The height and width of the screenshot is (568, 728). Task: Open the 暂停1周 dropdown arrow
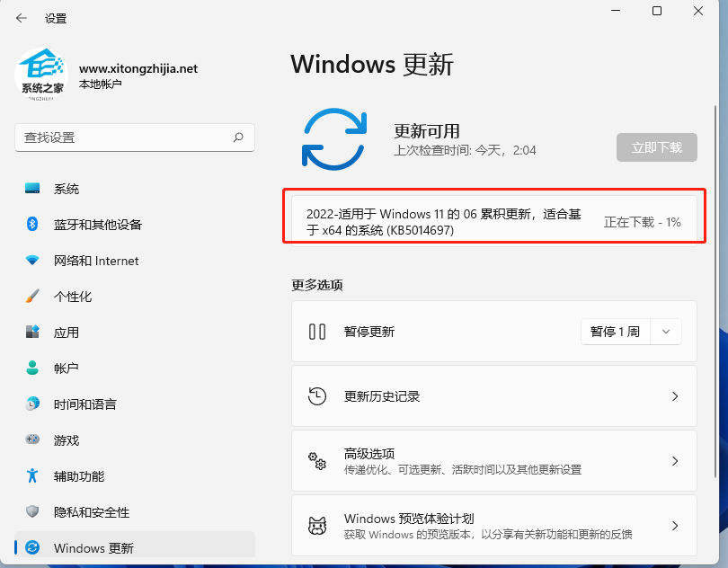pos(666,331)
